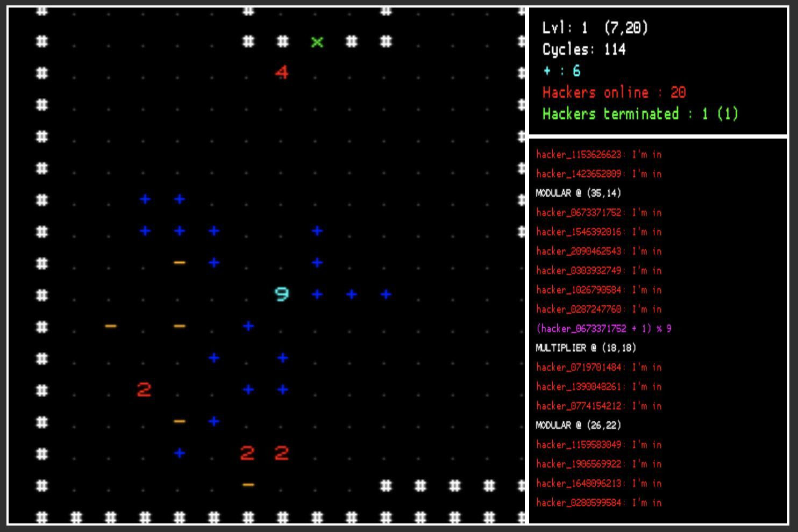Click the red number 4 enemy
Viewport: 798px width, 532px height.
point(282,72)
